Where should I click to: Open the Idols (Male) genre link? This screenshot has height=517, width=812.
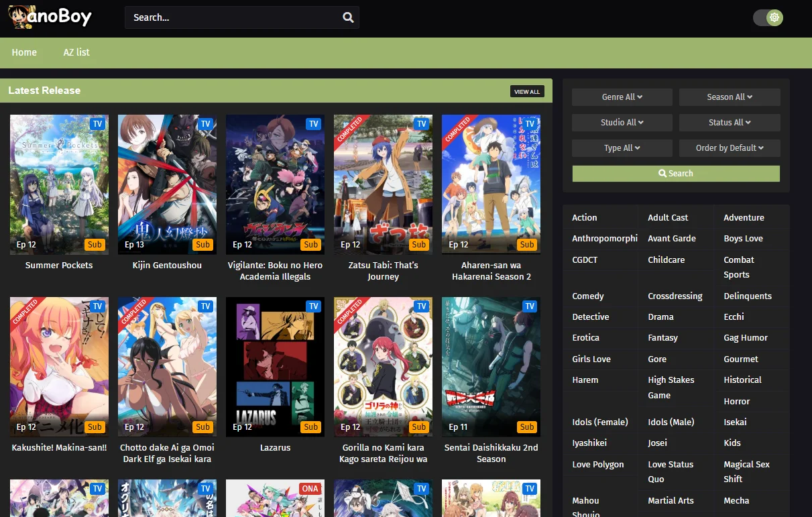(671, 422)
